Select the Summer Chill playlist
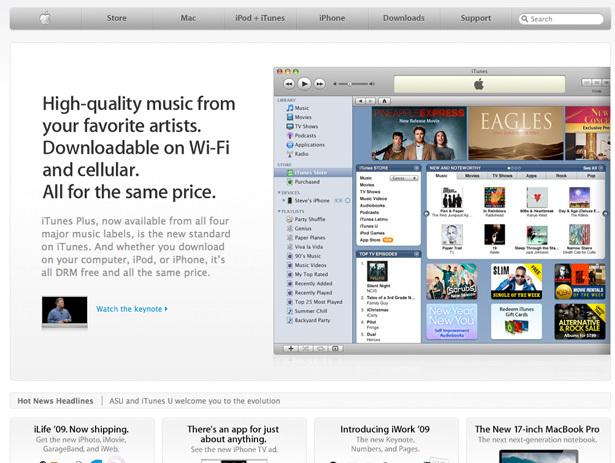Image resolution: width=615 pixels, height=463 pixels. coord(307,311)
